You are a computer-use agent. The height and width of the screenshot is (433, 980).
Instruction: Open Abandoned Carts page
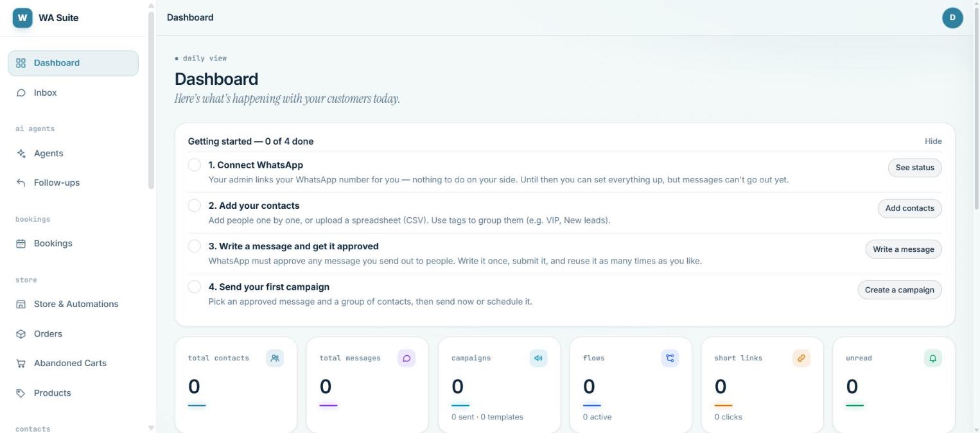click(x=73, y=364)
